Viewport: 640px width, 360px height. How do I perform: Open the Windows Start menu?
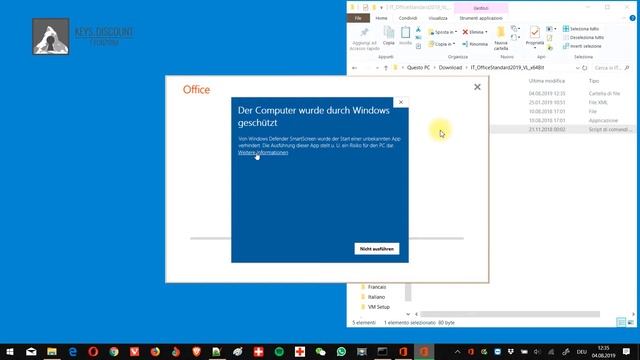coord(10,351)
